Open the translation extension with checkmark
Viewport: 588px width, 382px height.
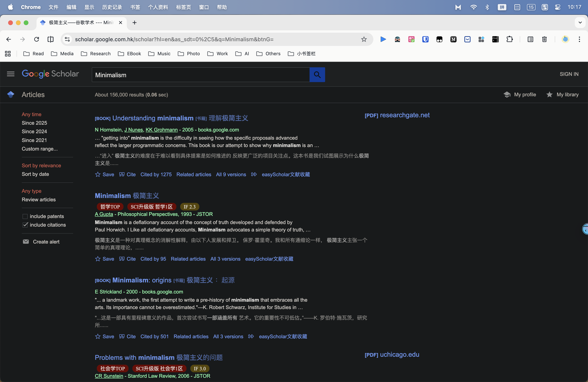[411, 39]
